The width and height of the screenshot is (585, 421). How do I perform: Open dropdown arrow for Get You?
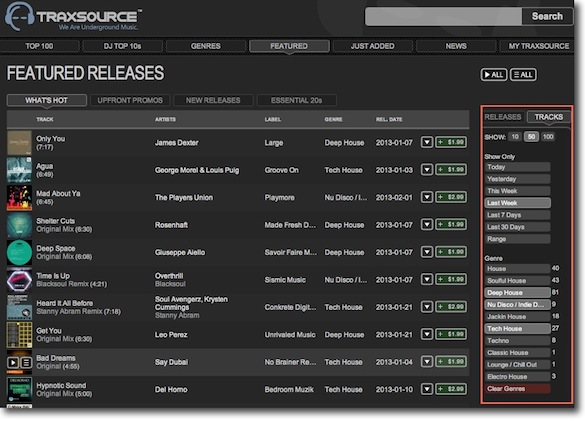(427, 334)
